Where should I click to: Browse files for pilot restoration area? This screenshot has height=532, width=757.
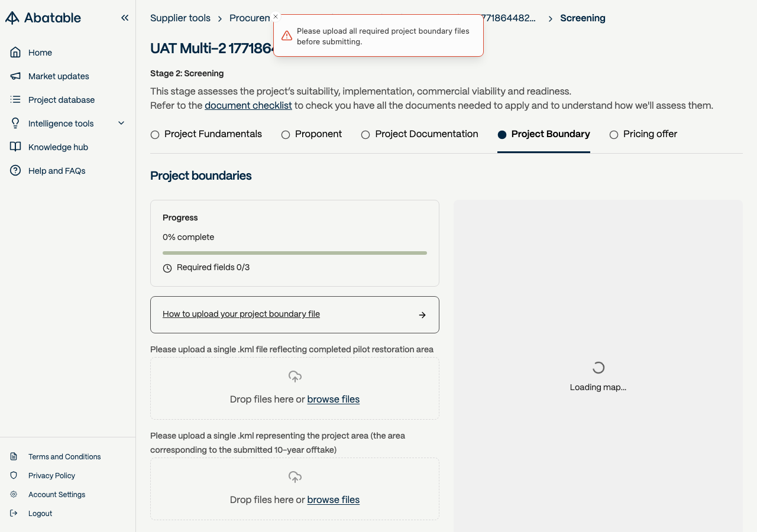pos(334,400)
